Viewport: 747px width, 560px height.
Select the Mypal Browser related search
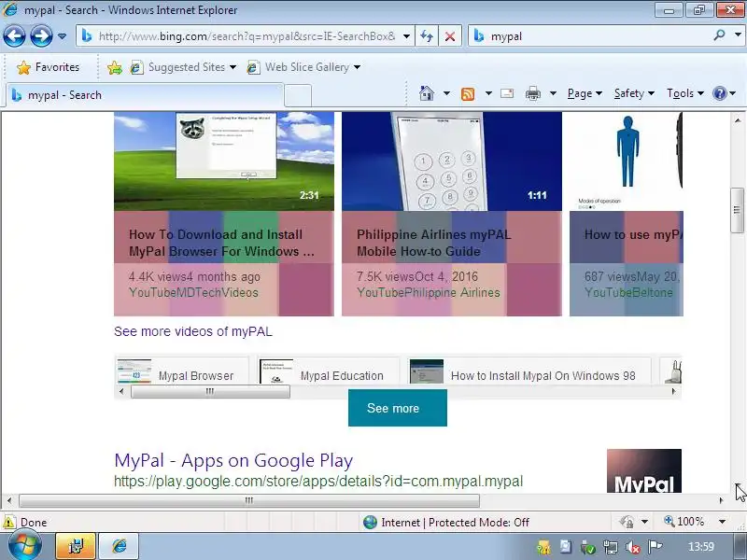click(181, 371)
